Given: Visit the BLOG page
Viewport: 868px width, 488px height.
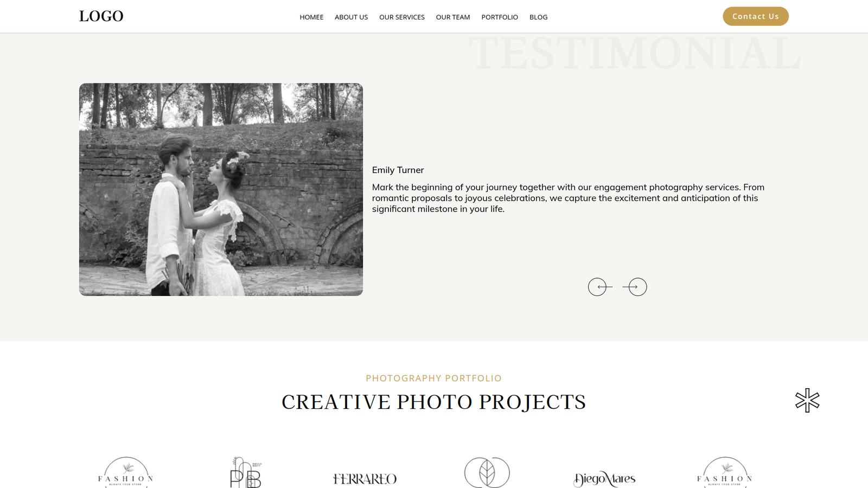Looking at the screenshot, I should click(538, 17).
